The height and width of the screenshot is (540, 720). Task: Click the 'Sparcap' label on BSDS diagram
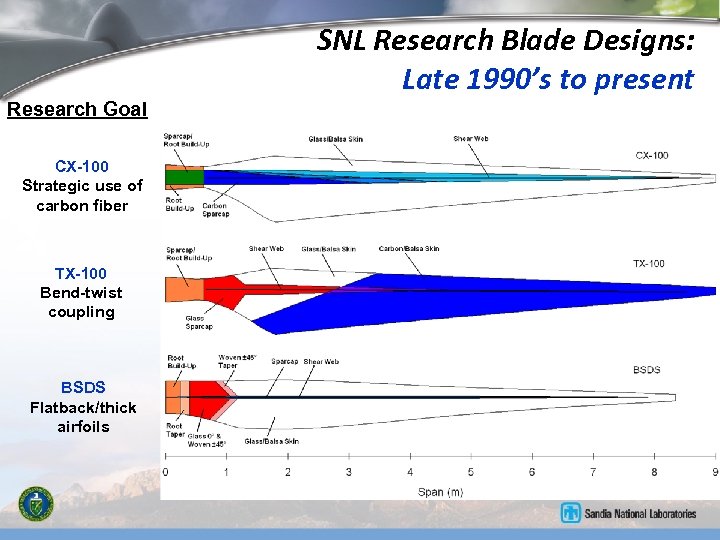(285, 362)
